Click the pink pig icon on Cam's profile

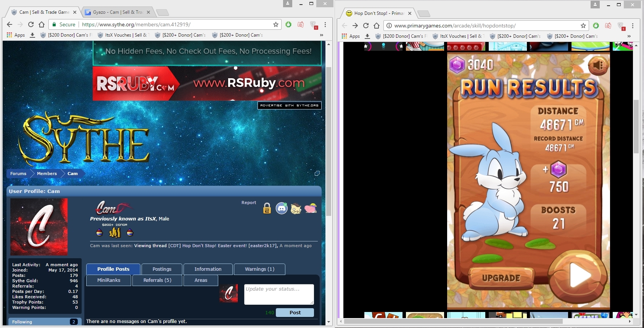pyautogui.click(x=311, y=208)
